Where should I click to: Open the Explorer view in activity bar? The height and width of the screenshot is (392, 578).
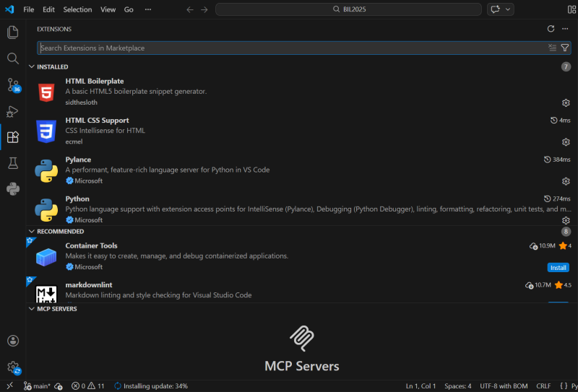[x=13, y=32]
